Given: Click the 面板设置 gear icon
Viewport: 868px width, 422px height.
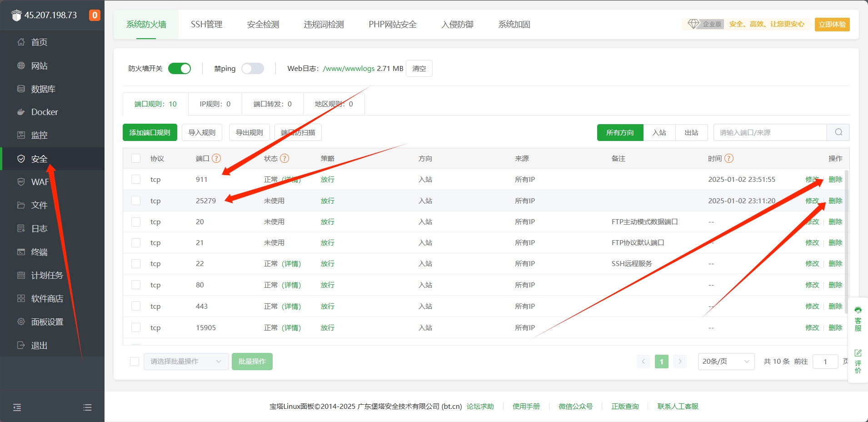Looking at the screenshot, I should click(x=21, y=322).
